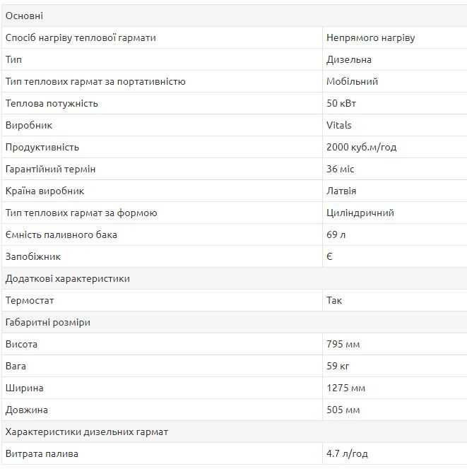The image size is (467, 476).
Task: Select the "2000 куб.м/год" productivity value
Action: [361, 147]
